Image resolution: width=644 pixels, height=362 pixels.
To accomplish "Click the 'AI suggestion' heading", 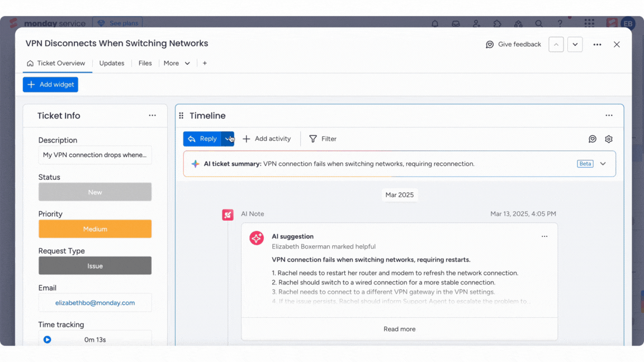I will pyautogui.click(x=292, y=236).
